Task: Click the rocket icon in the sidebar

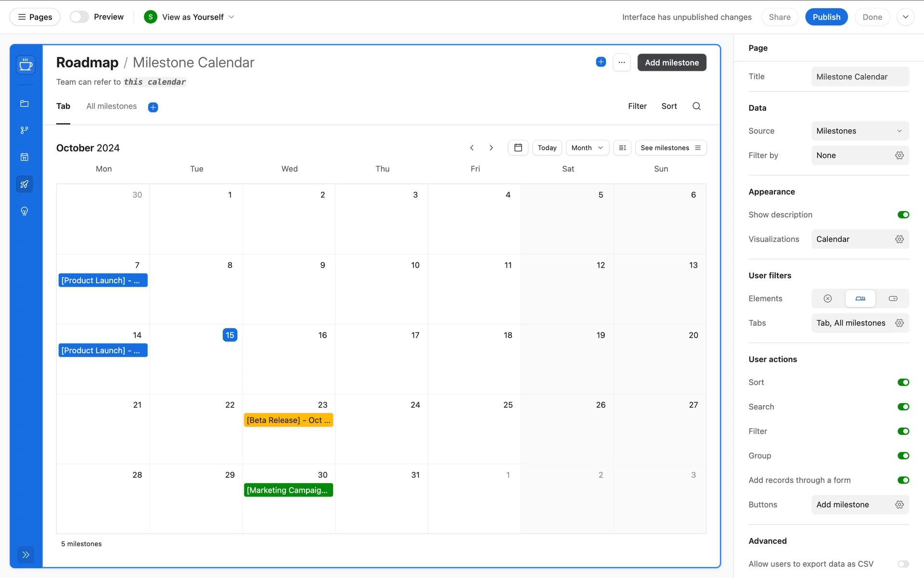Action: (25, 184)
